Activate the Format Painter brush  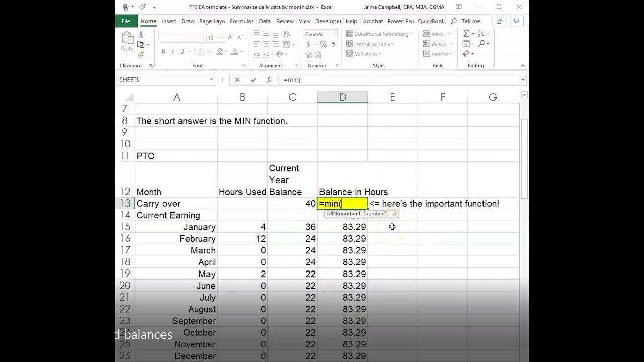pyautogui.click(x=141, y=54)
